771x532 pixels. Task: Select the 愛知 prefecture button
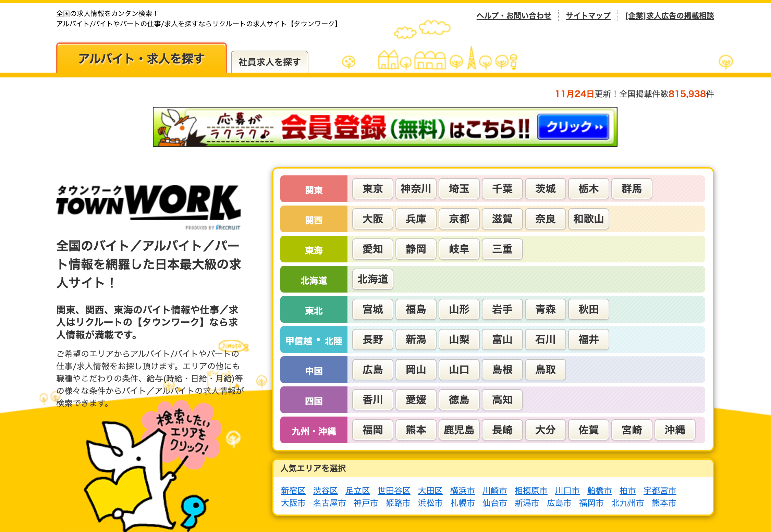pyautogui.click(x=372, y=249)
